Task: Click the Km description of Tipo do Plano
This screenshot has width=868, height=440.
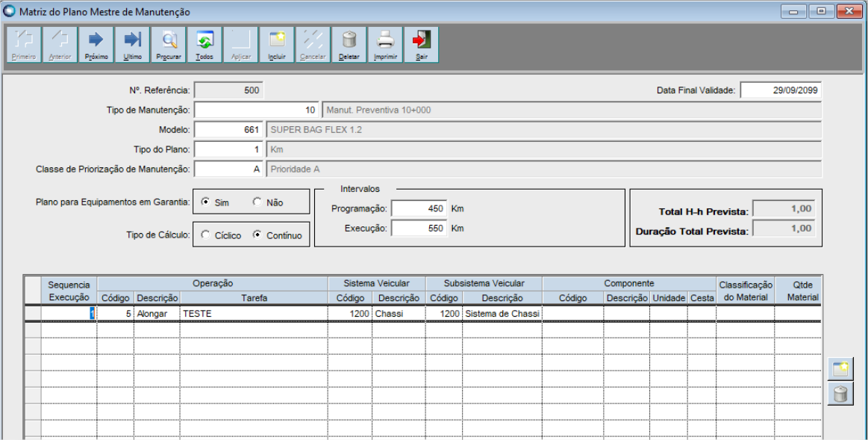Action: (x=544, y=149)
